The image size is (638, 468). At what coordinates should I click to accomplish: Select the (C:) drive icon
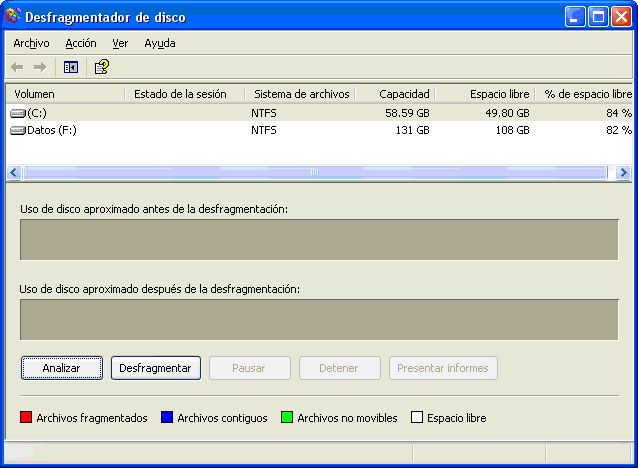(17, 113)
